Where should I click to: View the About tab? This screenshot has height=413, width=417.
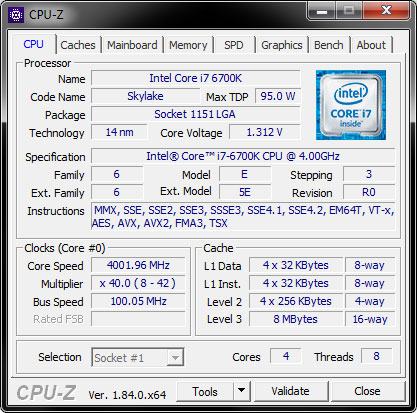coord(371,45)
